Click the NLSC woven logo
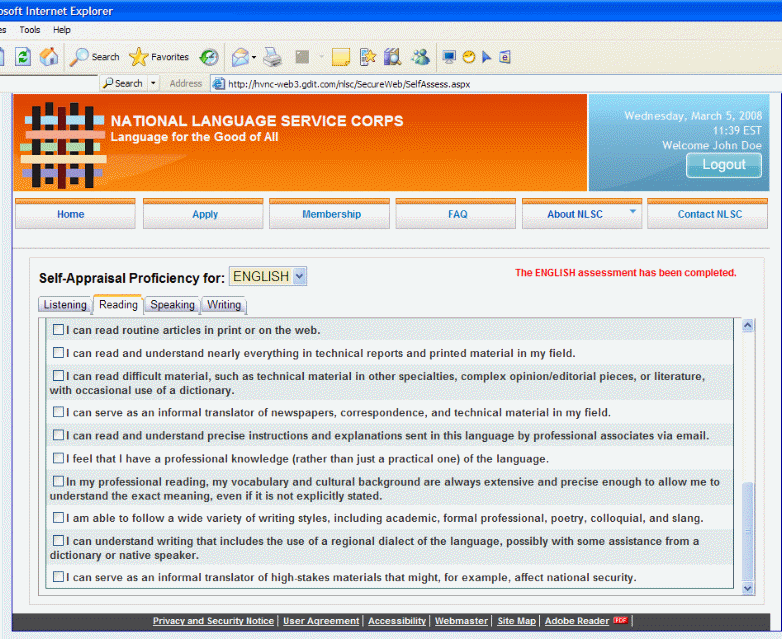The width and height of the screenshot is (782, 639). tap(63, 145)
